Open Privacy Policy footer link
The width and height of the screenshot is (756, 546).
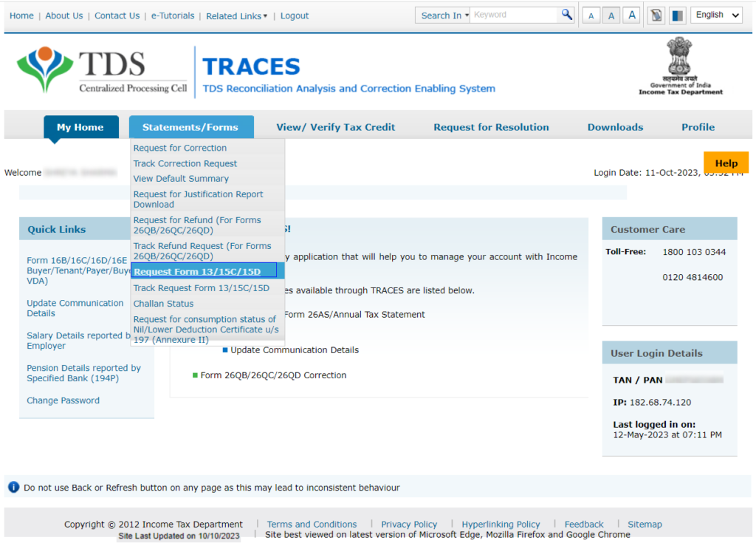tap(409, 524)
